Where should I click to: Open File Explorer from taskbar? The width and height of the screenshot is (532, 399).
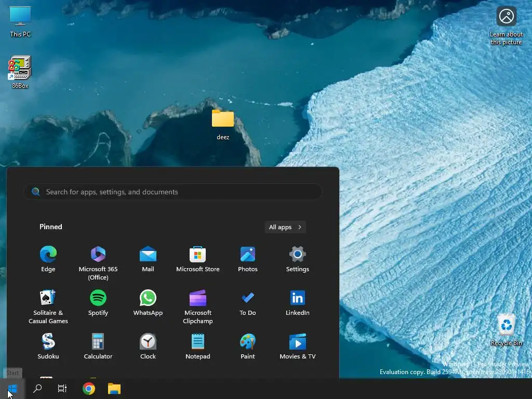coord(114,389)
